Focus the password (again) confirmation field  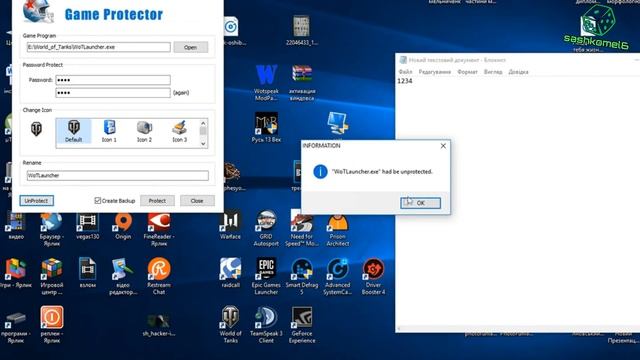point(113,93)
